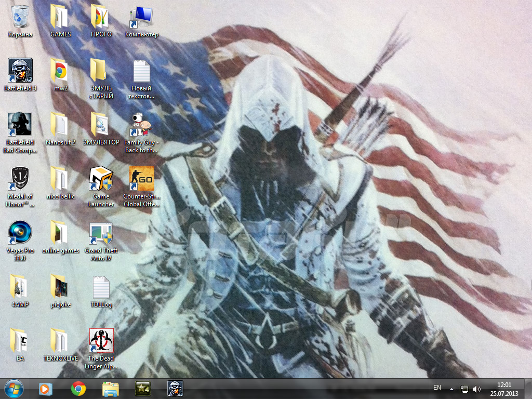
Task: Open the star-4 game taskbar icon
Action: (x=143, y=389)
